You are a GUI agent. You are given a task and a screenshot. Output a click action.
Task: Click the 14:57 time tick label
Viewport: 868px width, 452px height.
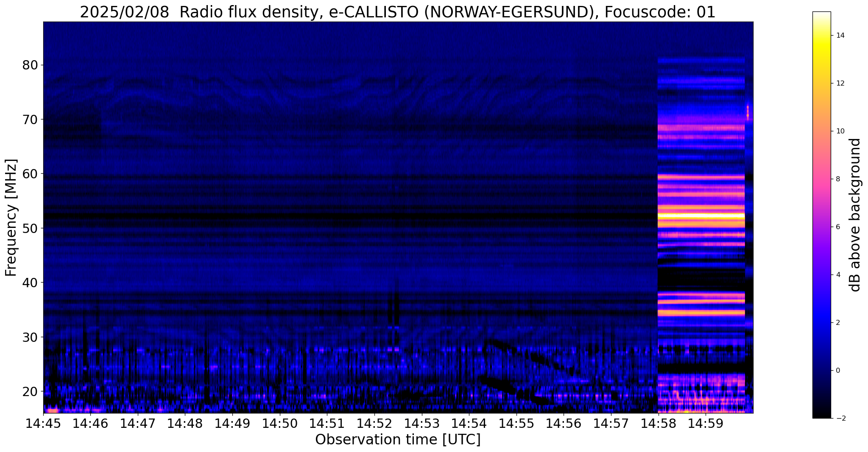pyautogui.click(x=611, y=423)
